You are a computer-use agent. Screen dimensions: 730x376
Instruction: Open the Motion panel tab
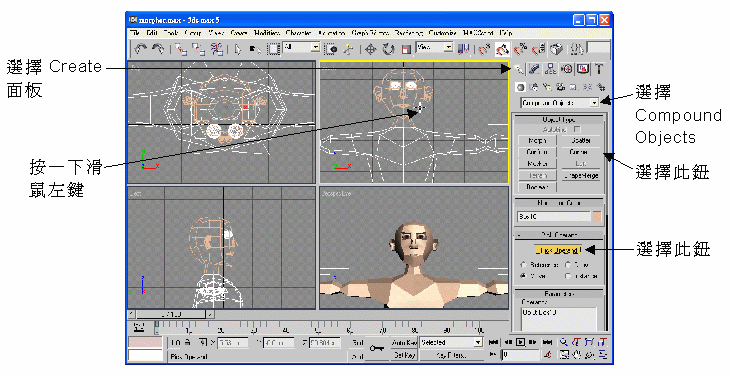click(x=567, y=69)
